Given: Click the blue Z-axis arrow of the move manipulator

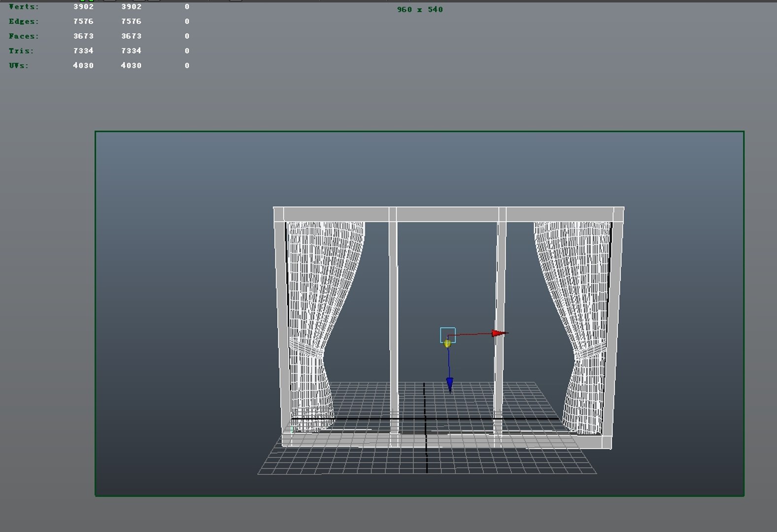Looking at the screenshot, I should pyautogui.click(x=449, y=385).
